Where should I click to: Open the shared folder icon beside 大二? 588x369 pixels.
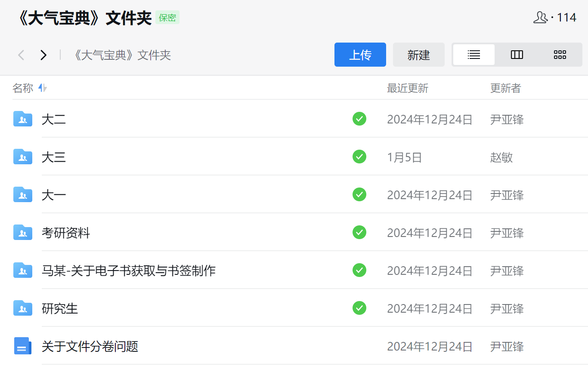(22, 119)
